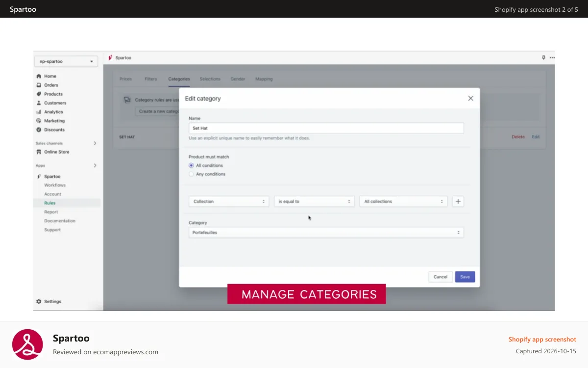Click the 'Product must match' label
Image resolution: width=588 pixels, height=368 pixels.
(209, 157)
